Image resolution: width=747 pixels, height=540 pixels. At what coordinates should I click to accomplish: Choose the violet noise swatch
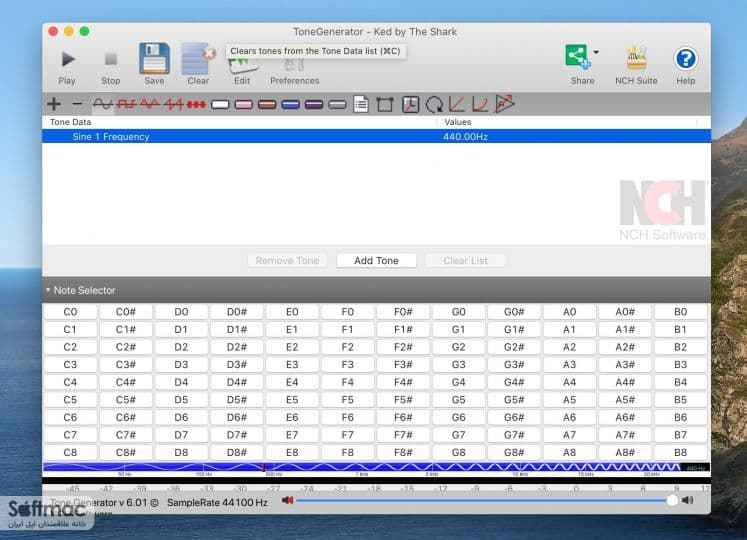pyautogui.click(x=314, y=104)
